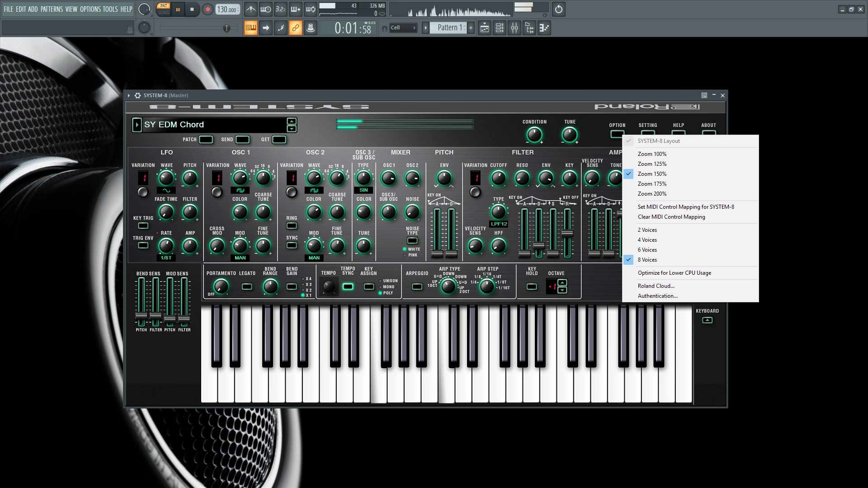Image resolution: width=868 pixels, height=488 pixels.
Task: Click the SYSTEM-8 OPTION button
Action: click(x=617, y=134)
